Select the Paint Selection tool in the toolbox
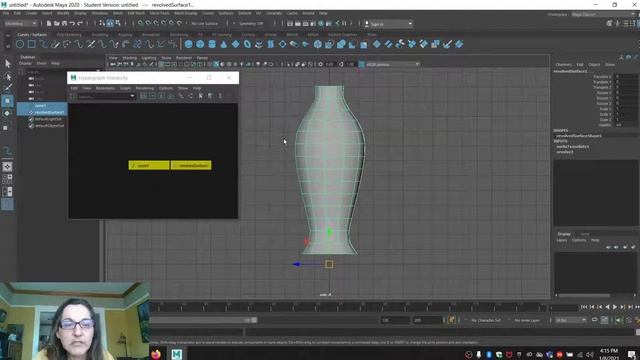Image resolution: width=640 pixels, height=360 pixels. coord(8,88)
